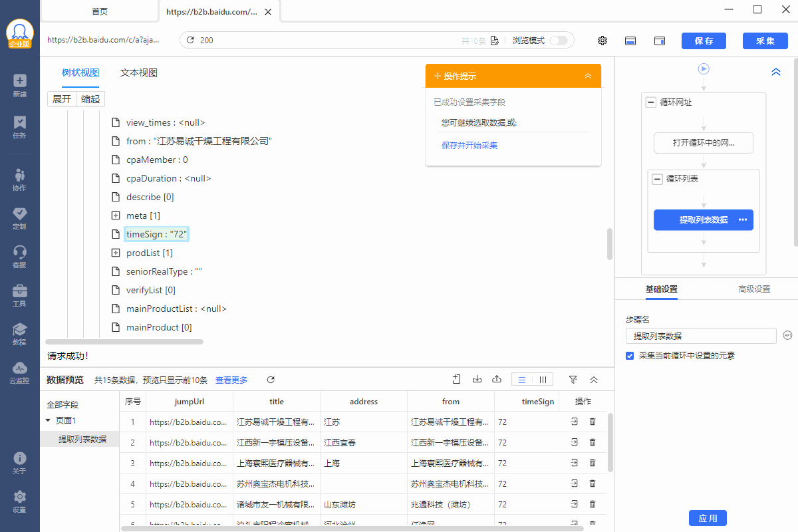Collapse the 循环列表 workflow box
This screenshot has width=798, height=532.
click(658, 179)
